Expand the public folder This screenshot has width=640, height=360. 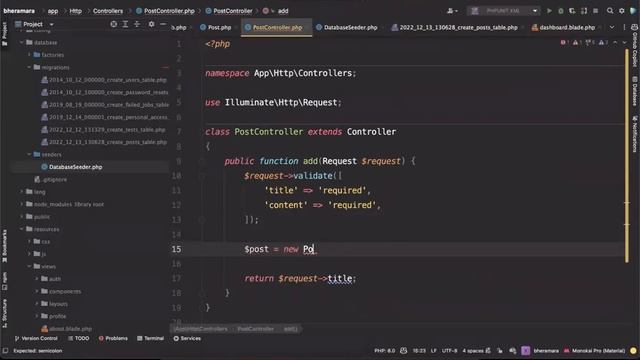point(22,216)
